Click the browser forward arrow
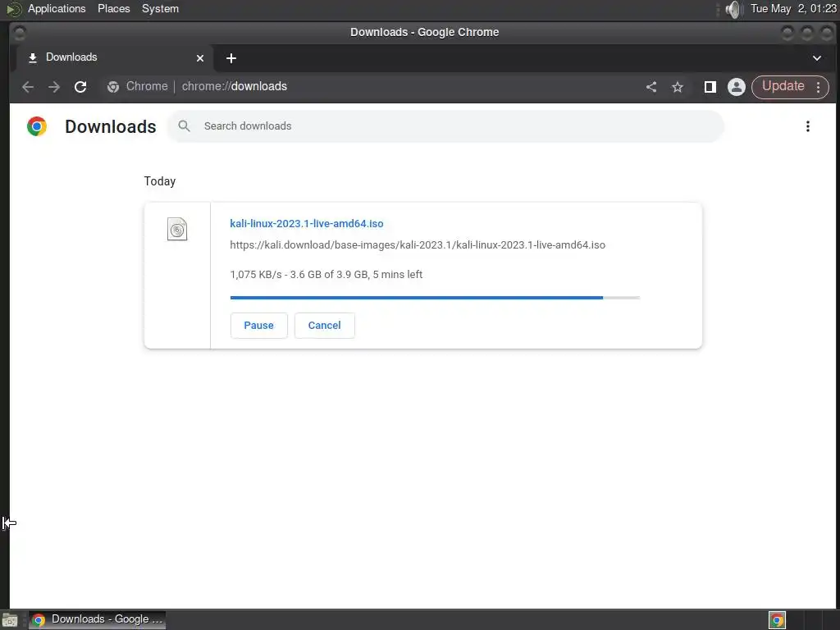The width and height of the screenshot is (840, 630). 54,87
